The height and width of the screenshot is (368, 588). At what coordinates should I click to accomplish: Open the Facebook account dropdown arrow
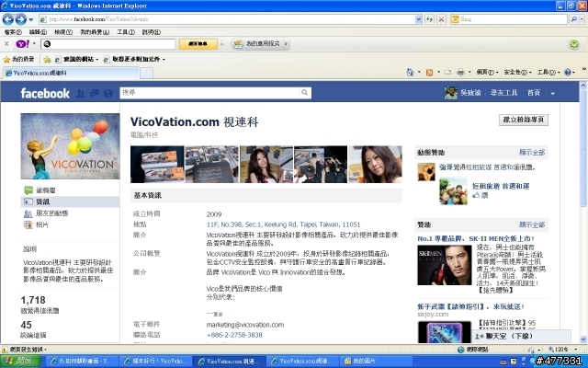(552, 93)
